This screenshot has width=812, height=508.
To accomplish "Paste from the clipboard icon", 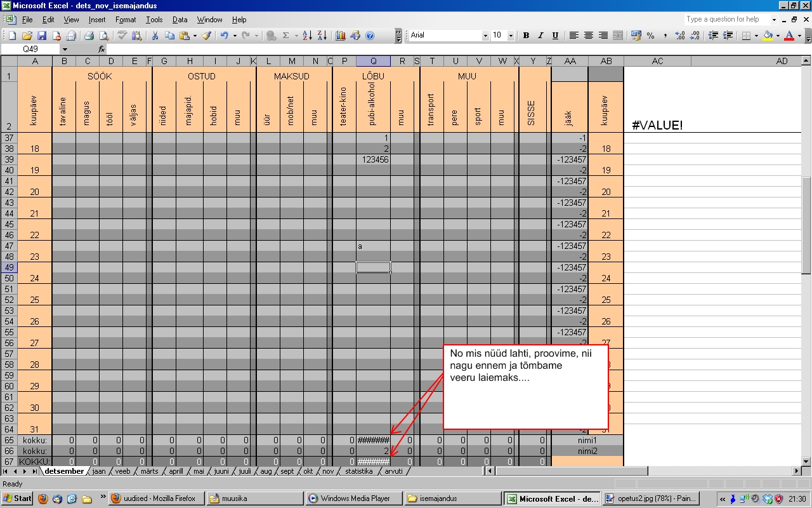I will coord(184,36).
